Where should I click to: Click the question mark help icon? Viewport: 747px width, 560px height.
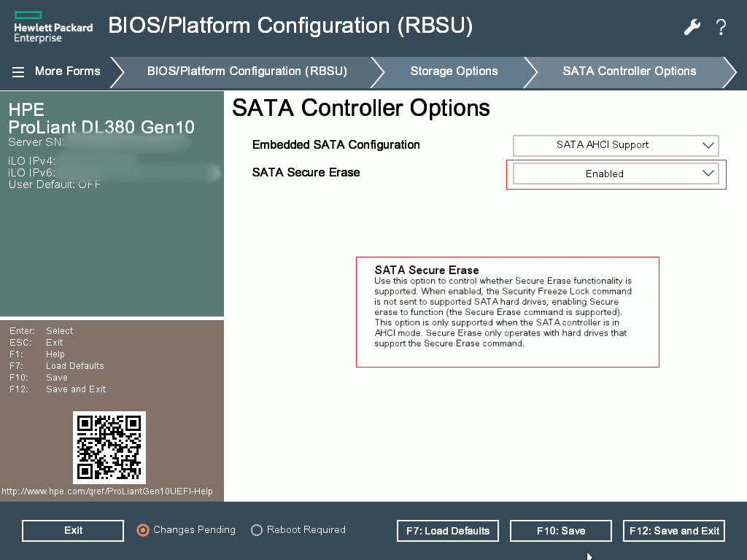pos(721,27)
